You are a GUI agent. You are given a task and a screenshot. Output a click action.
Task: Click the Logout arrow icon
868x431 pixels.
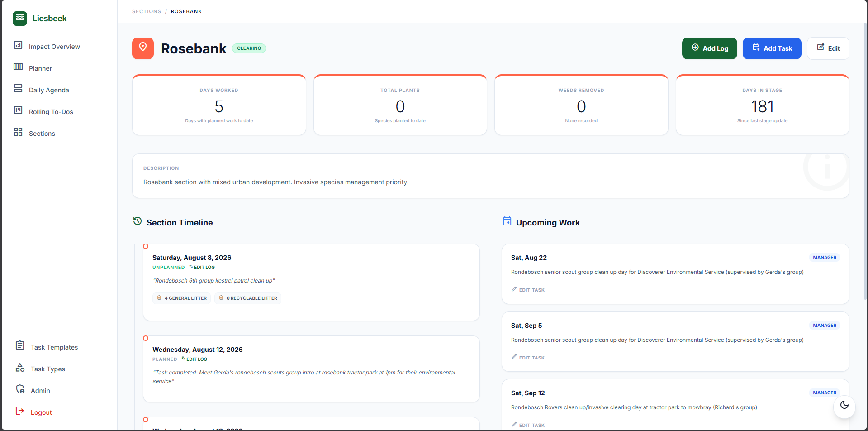(20, 411)
